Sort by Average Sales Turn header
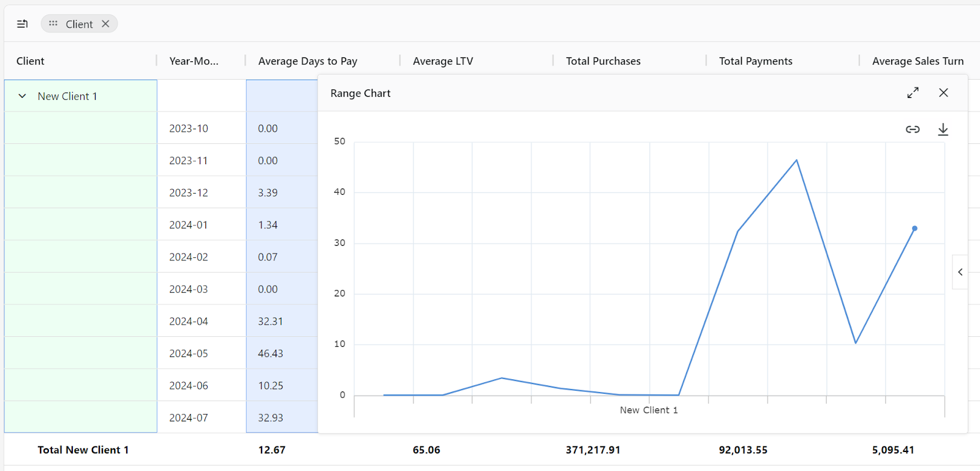The height and width of the screenshot is (471, 980). pos(918,61)
